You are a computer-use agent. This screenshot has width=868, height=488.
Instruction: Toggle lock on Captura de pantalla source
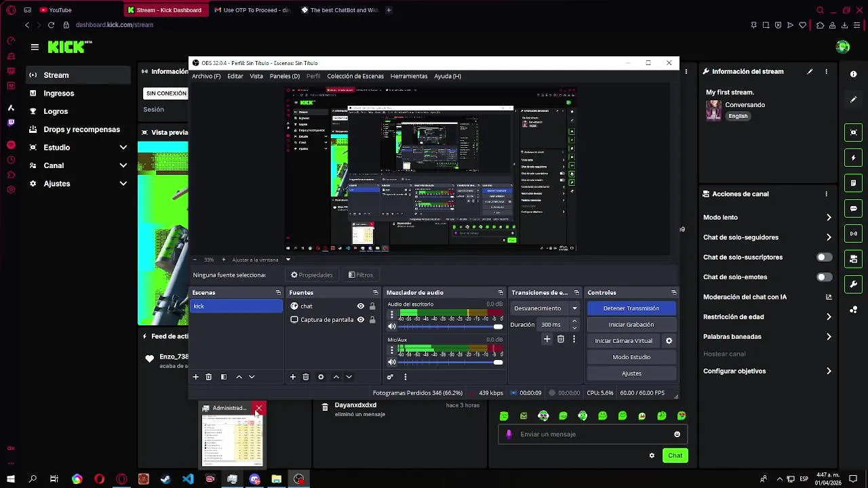[372, 320]
